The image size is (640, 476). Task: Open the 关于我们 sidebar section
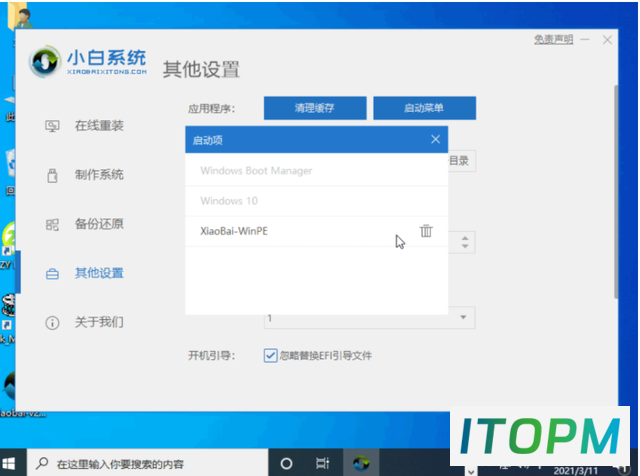click(99, 322)
